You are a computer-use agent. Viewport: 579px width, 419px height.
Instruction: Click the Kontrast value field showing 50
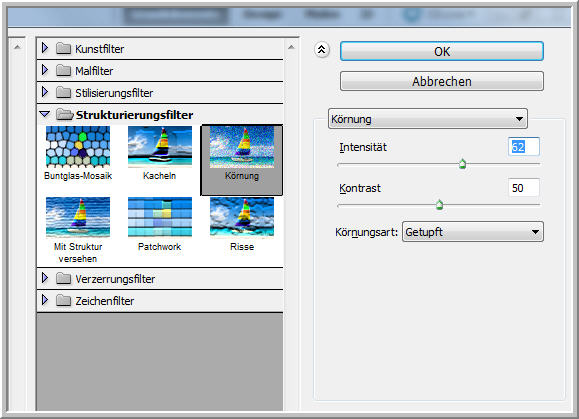(524, 188)
